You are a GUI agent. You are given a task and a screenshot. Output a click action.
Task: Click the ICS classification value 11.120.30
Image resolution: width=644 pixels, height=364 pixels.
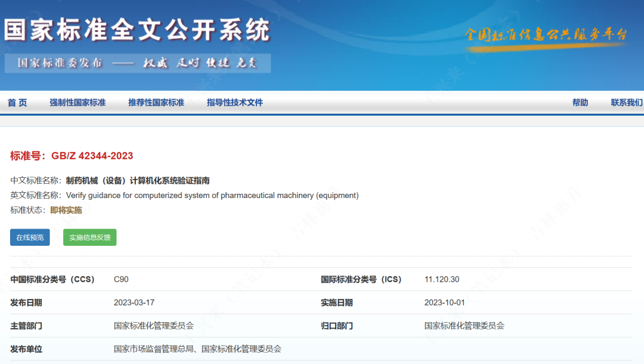pyautogui.click(x=442, y=279)
